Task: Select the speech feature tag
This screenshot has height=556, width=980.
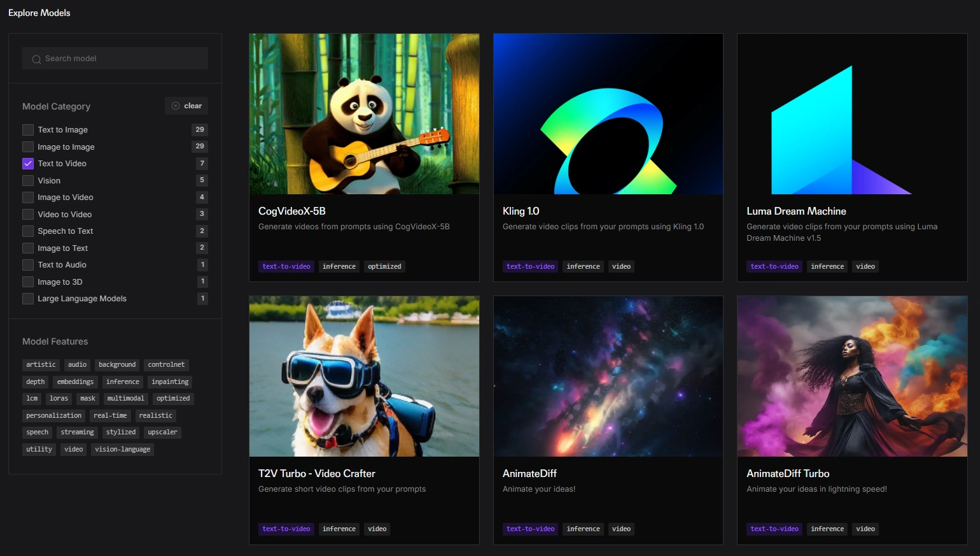Action: click(38, 432)
